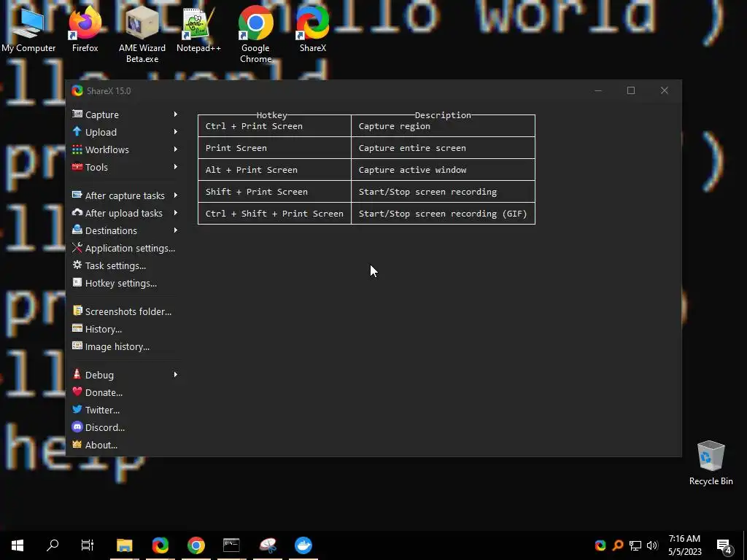Click the About crown icon
This screenshot has height=560, width=747.
(77, 444)
